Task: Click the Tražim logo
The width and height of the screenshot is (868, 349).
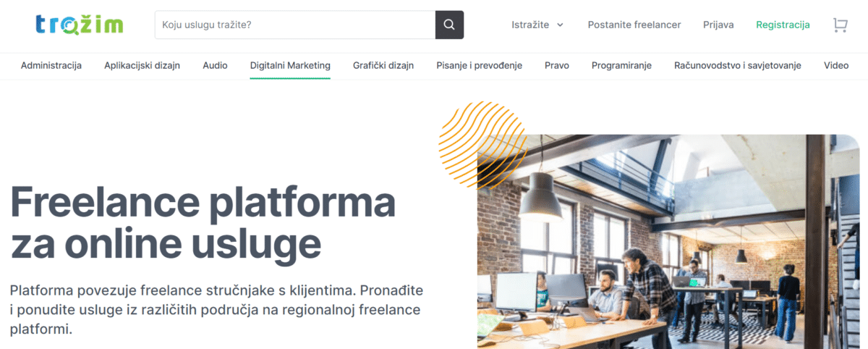Action: (x=80, y=25)
